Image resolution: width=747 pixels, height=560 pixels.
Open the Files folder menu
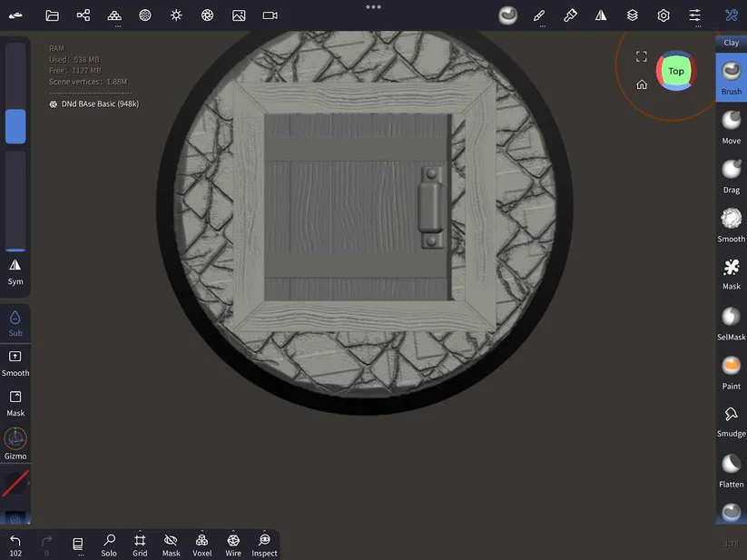coord(52,15)
